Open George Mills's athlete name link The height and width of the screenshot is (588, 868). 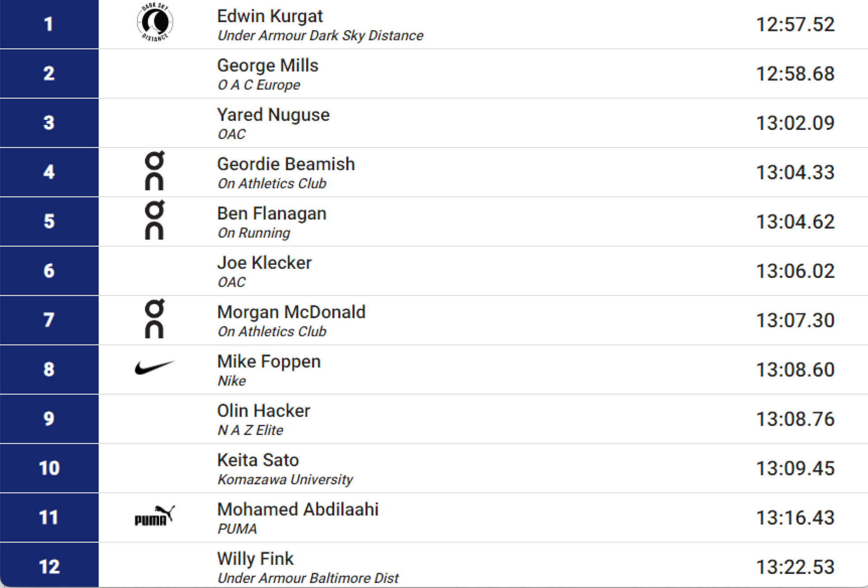coord(268,66)
